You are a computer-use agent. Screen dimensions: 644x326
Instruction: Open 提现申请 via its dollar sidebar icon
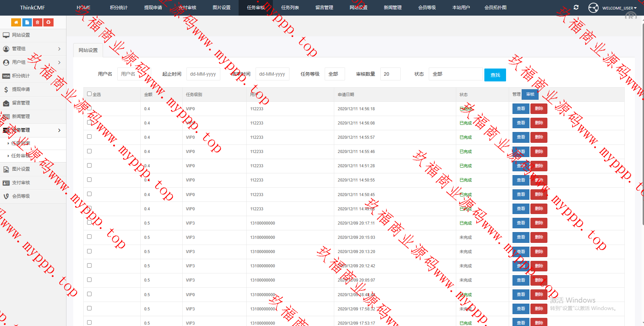[x=6, y=90]
